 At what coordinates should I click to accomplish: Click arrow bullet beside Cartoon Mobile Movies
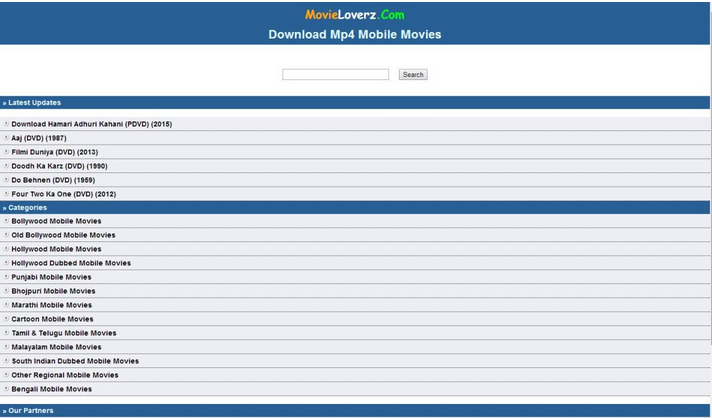pos(6,319)
